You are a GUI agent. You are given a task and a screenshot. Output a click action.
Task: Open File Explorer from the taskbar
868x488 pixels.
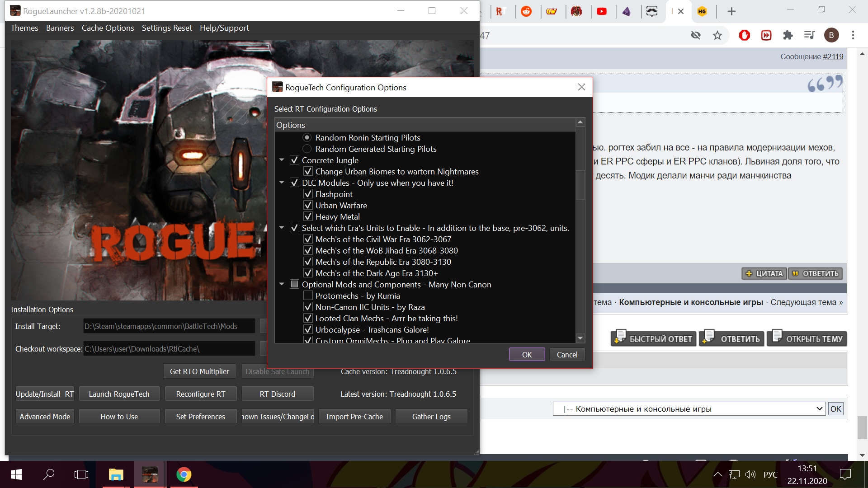[116, 474]
